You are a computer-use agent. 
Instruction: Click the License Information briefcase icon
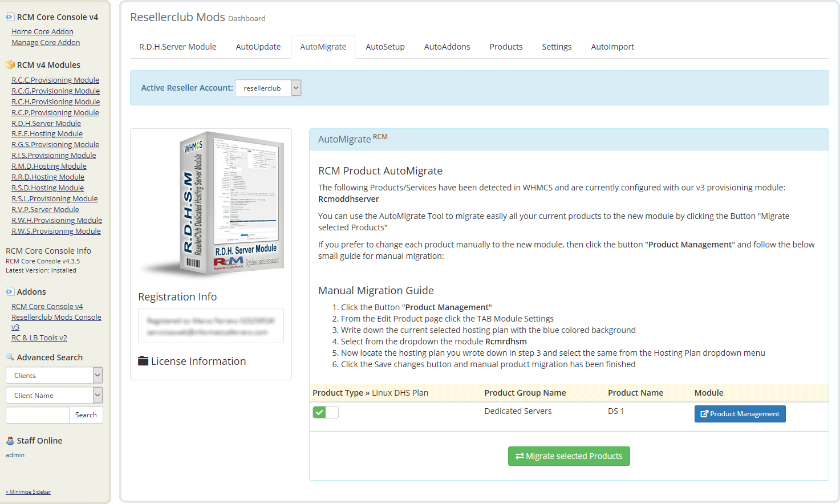143,361
